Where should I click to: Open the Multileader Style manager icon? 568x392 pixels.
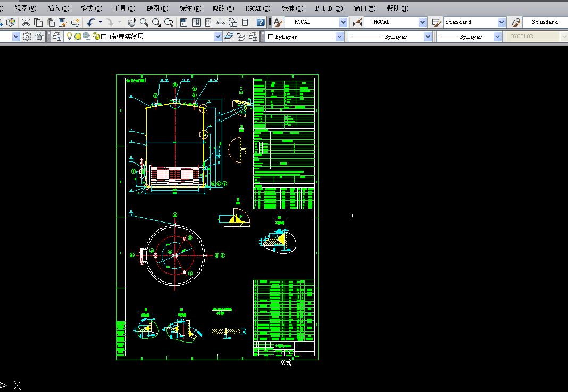pyautogui.click(x=515, y=22)
